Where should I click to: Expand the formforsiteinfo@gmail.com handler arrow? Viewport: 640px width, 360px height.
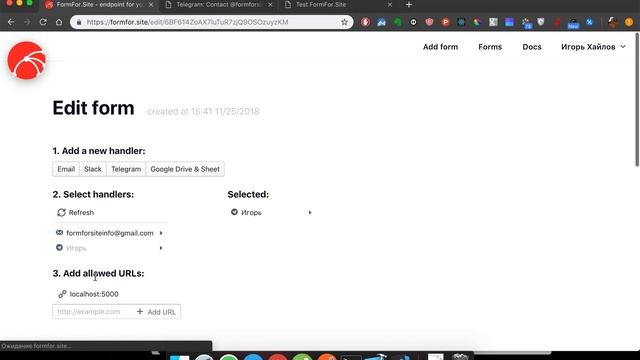[161, 233]
